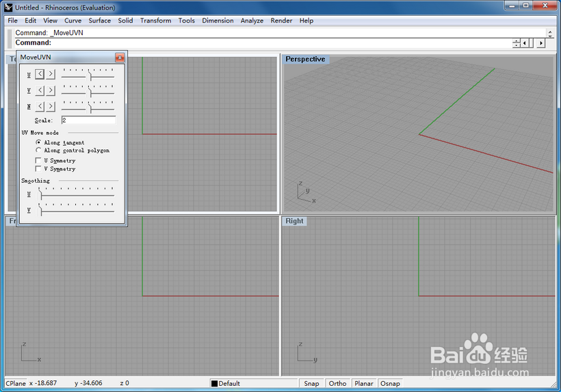Toggle Snap in the status bar
Viewport: 561px width, 392px height.
311,383
